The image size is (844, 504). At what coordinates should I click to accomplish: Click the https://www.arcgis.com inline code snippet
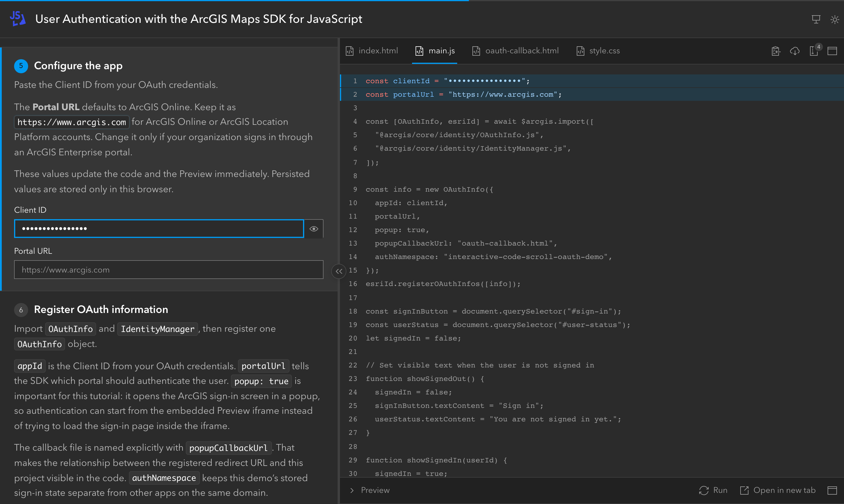[72, 122]
